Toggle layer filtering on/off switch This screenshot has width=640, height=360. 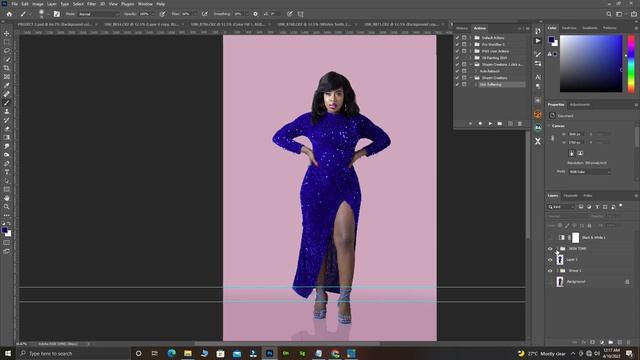click(621, 206)
